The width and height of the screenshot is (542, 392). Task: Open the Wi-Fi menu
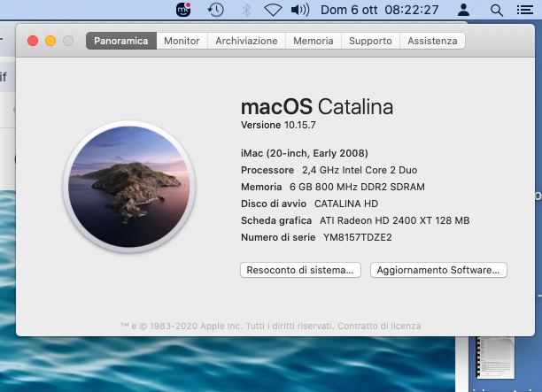point(273,10)
